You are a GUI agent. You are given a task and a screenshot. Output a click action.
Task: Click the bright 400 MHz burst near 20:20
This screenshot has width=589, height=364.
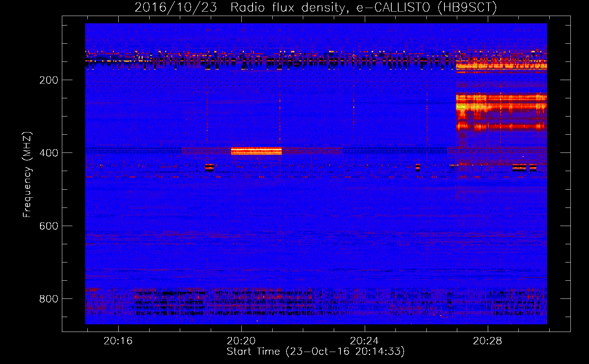(256, 151)
